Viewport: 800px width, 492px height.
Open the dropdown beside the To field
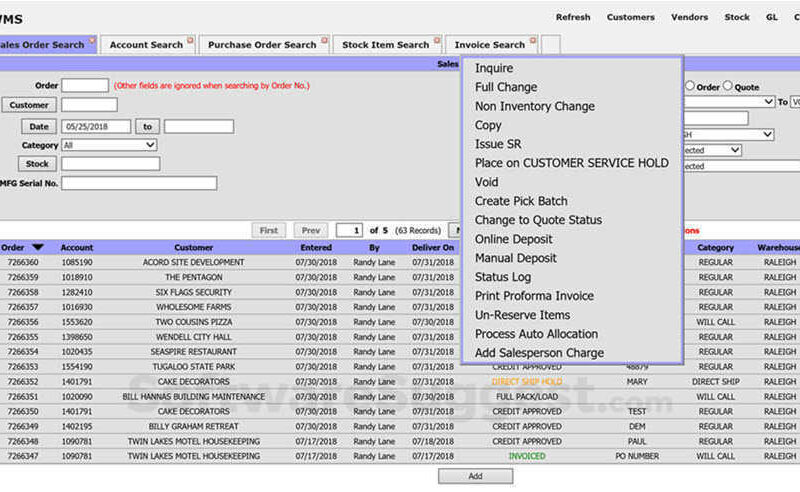(x=729, y=102)
